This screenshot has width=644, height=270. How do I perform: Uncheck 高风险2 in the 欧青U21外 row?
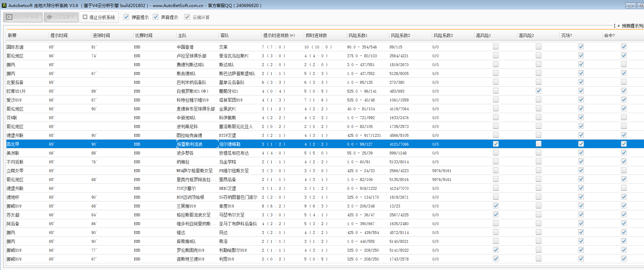point(538,91)
